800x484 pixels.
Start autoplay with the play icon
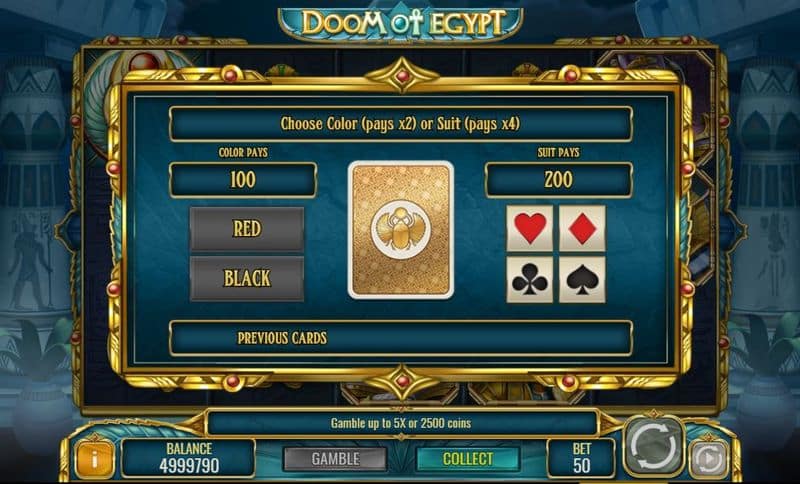click(x=708, y=458)
